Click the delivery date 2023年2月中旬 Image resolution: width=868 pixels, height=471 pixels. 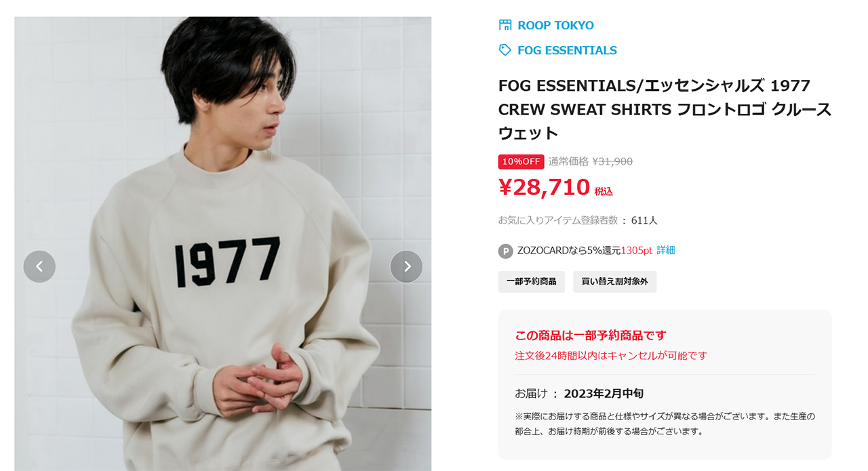point(604,393)
